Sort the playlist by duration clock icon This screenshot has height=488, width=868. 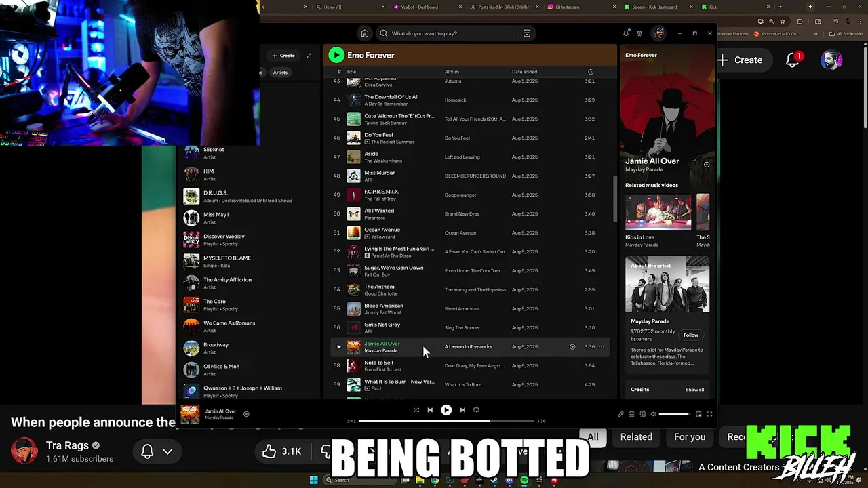coord(591,72)
